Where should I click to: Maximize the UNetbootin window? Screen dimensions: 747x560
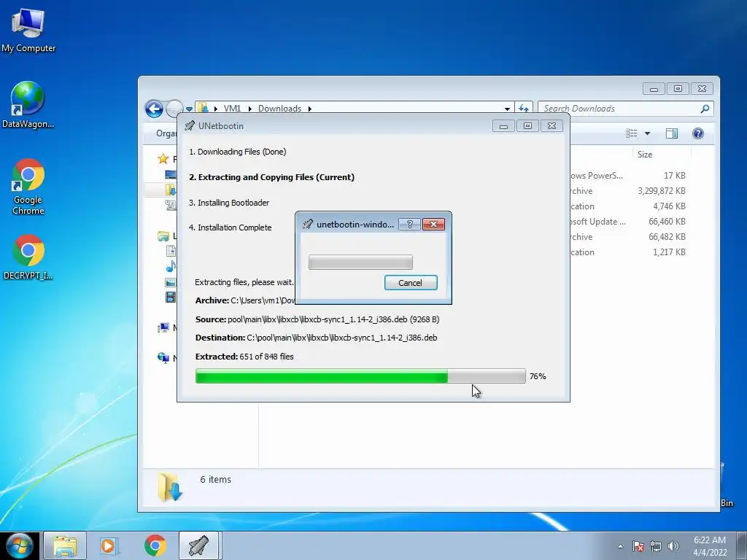527,125
